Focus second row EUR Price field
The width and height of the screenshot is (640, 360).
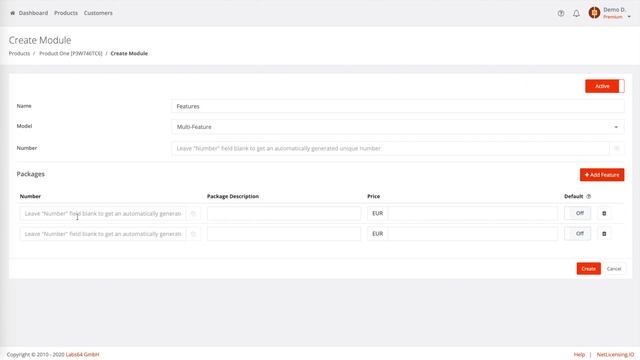pyautogui.click(x=473, y=234)
